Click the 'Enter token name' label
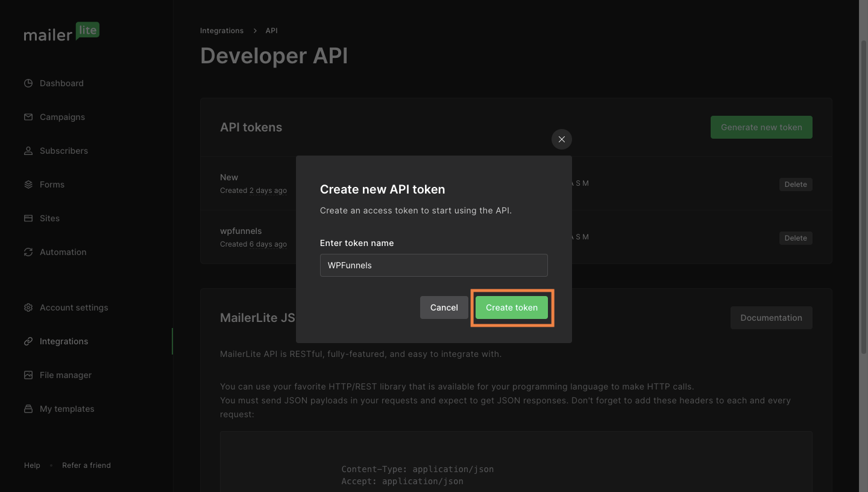The width and height of the screenshot is (868, 492). 357,243
